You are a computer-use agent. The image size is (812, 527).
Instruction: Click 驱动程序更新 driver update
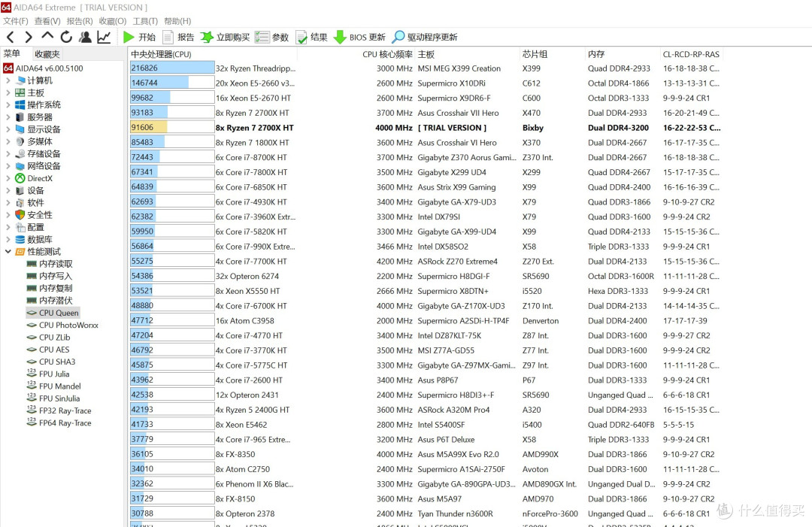[x=425, y=37]
